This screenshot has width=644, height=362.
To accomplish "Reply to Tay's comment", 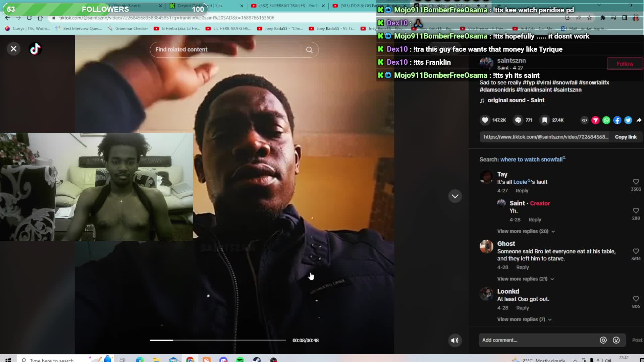I will pyautogui.click(x=522, y=191).
